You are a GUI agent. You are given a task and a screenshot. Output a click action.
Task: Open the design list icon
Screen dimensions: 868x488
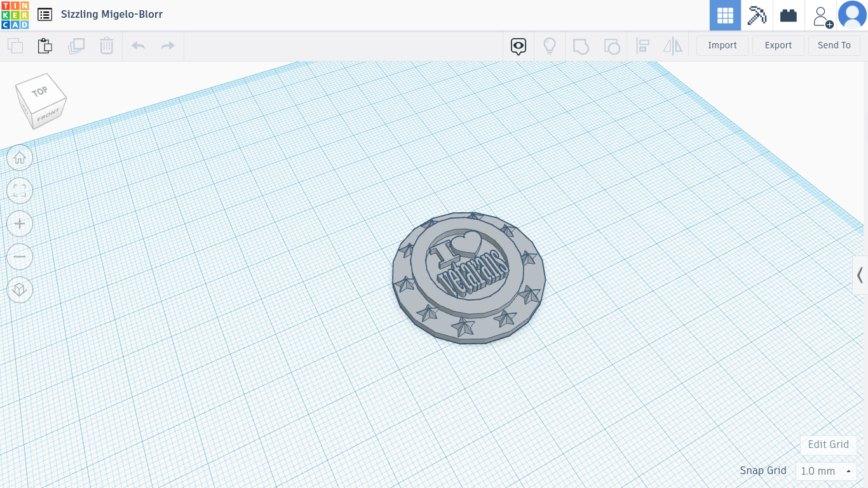coord(44,14)
